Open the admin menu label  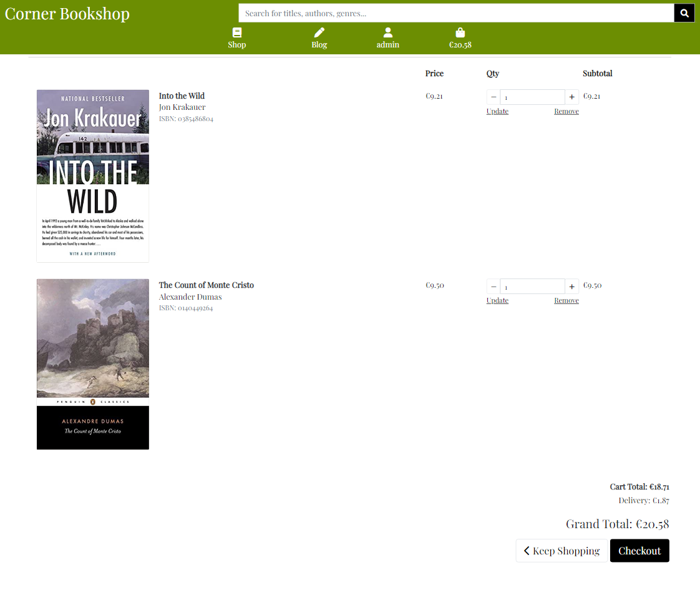click(x=388, y=45)
